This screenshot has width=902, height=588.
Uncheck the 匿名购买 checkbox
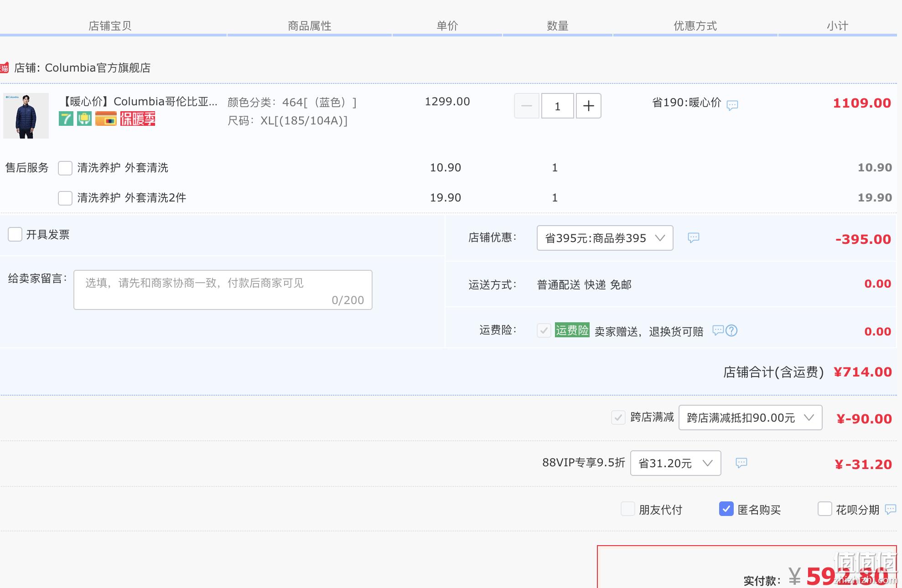click(x=726, y=509)
